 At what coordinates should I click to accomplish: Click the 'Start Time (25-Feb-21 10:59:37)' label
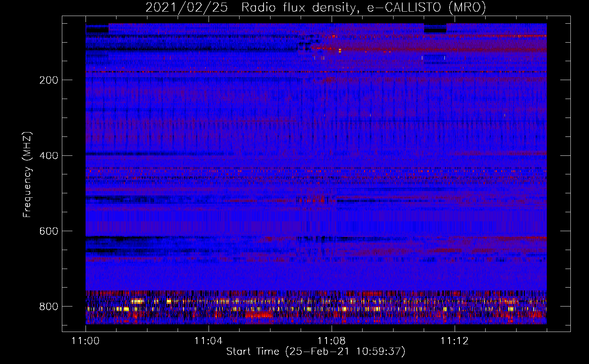(316, 352)
